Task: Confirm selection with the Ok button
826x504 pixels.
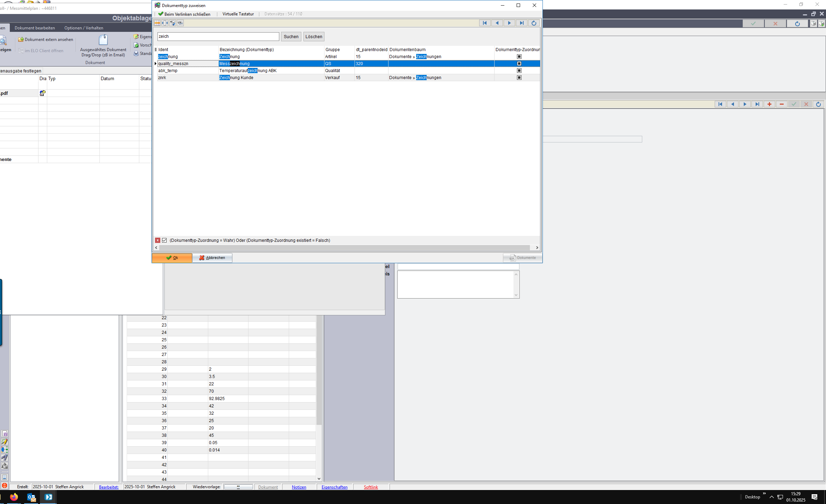Action: click(172, 258)
